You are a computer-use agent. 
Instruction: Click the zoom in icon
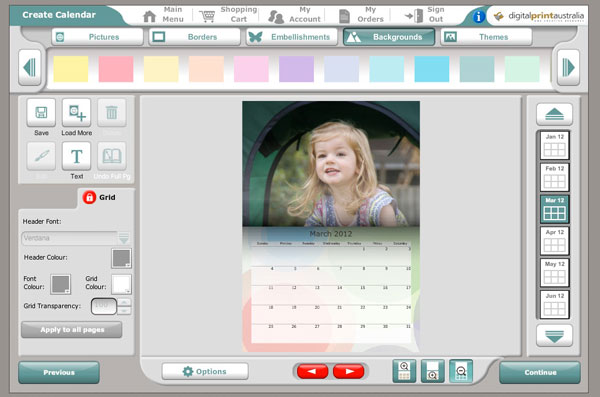pyautogui.click(x=404, y=371)
